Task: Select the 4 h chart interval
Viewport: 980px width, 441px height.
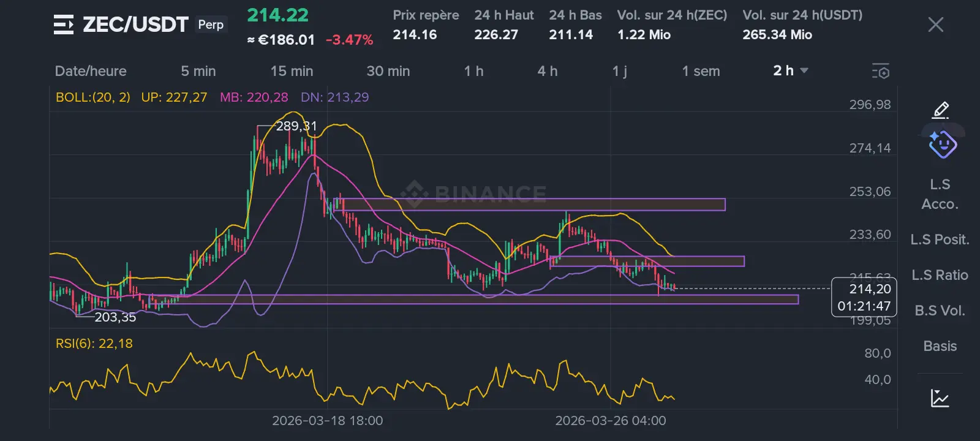Action: (547, 71)
